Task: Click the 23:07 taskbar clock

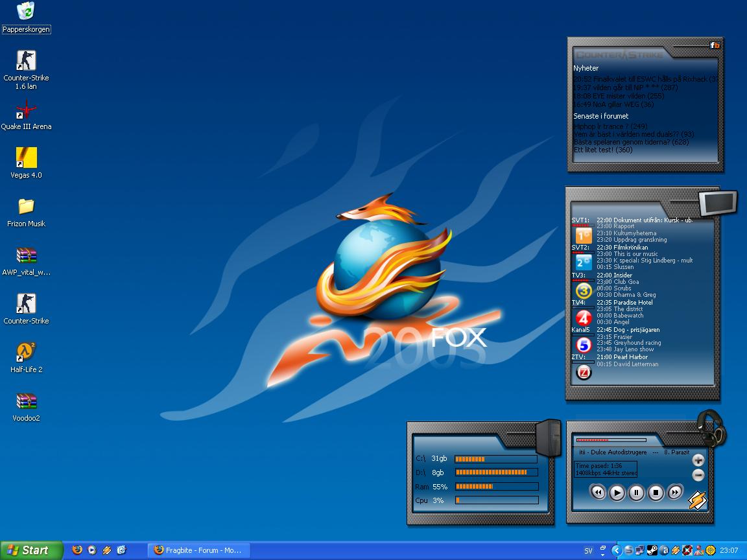Action: coord(729,550)
